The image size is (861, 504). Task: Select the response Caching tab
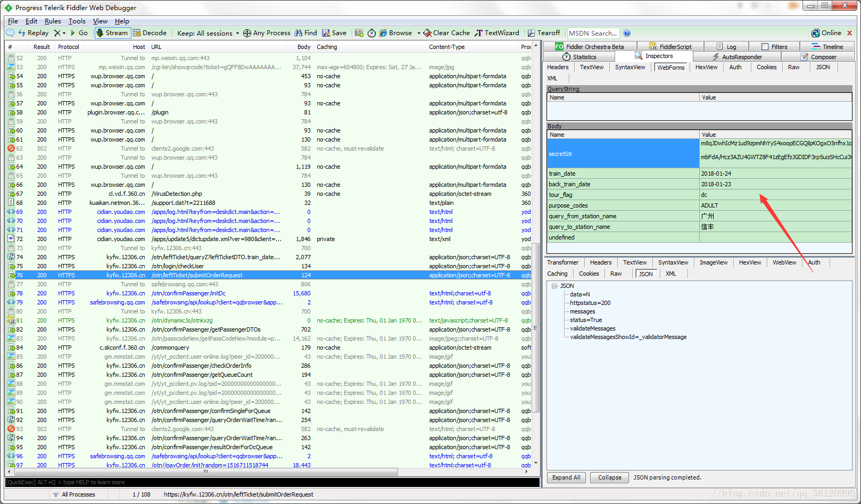tap(557, 274)
